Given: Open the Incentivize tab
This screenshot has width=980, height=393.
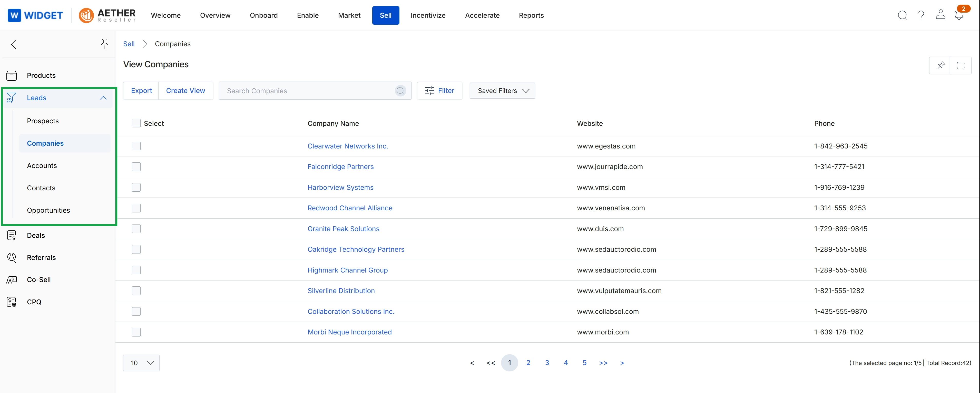Looking at the screenshot, I should click(428, 15).
